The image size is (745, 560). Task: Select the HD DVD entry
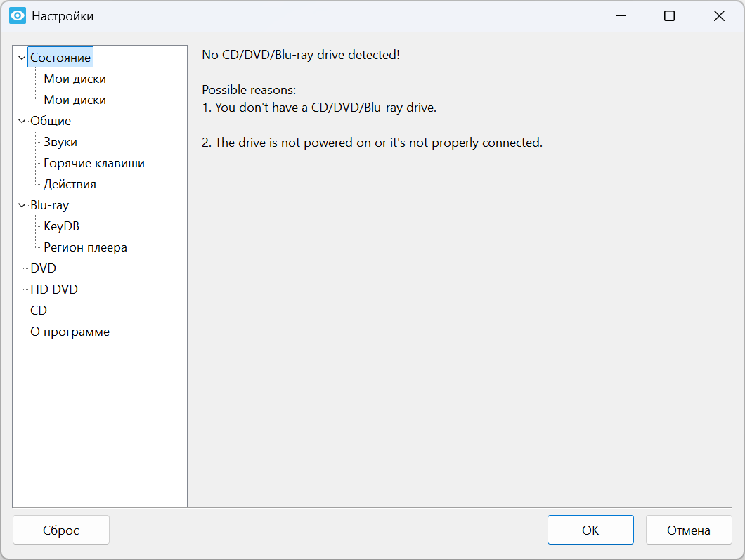tap(54, 289)
